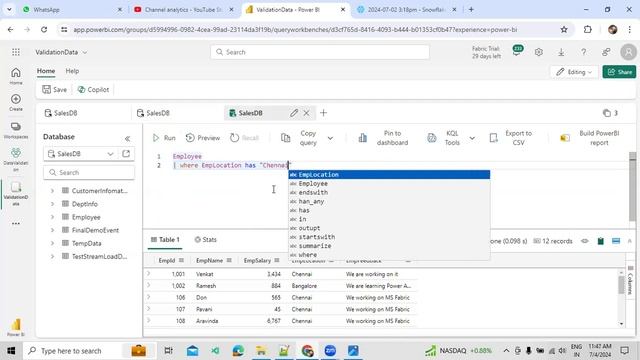Open the Editing mode dropdown

574,72
